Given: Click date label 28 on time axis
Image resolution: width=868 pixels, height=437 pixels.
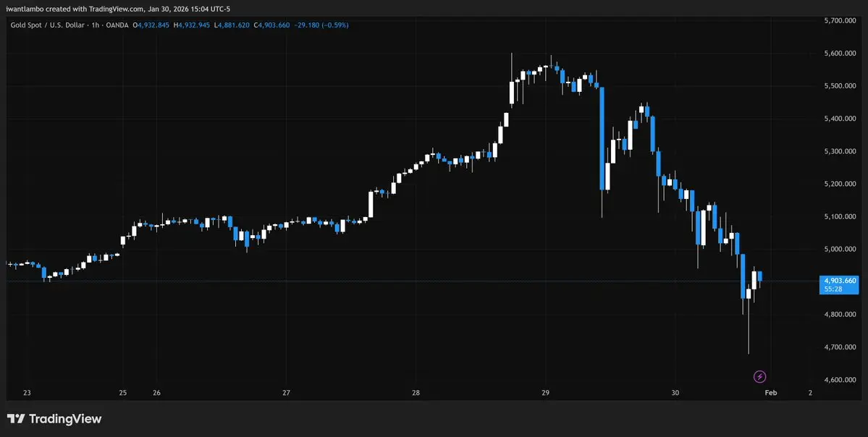Looking at the screenshot, I should tap(416, 393).
